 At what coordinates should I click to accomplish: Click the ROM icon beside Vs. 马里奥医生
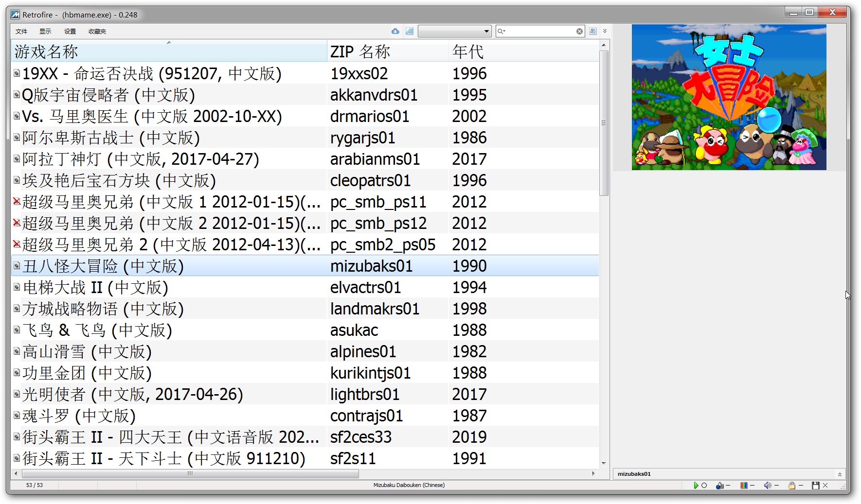click(x=17, y=116)
